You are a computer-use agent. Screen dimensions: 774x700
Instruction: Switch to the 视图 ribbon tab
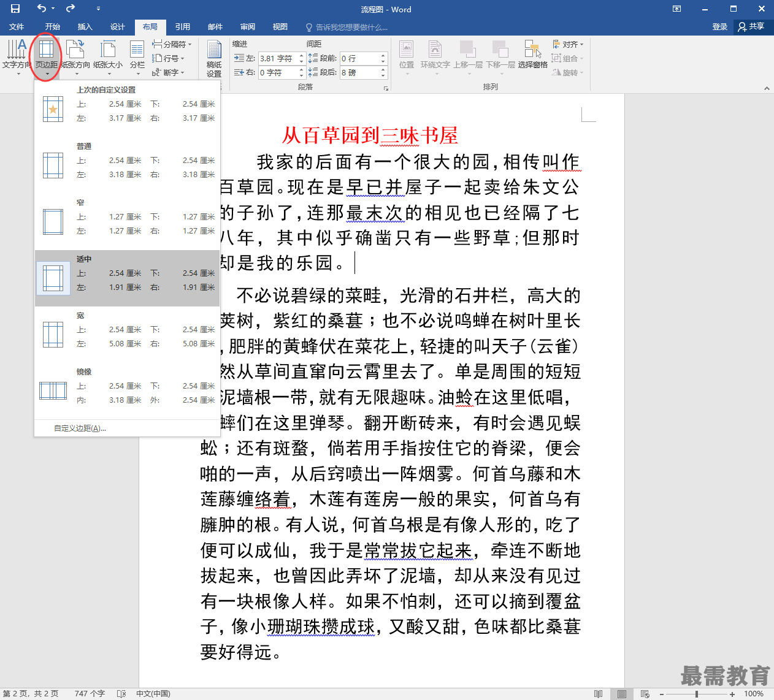[x=280, y=27]
